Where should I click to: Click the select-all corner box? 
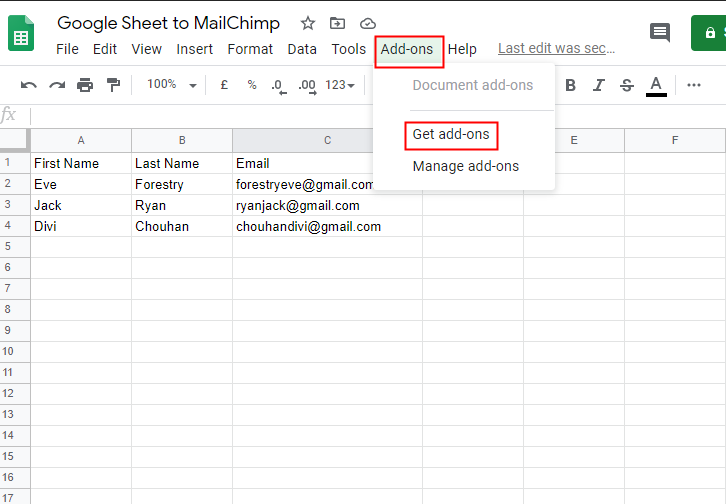[x=14, y=140]
